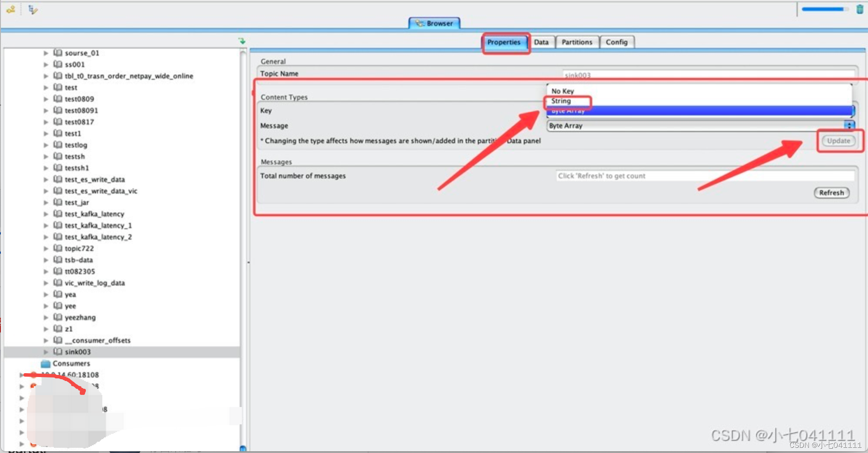
Task: Click the total number of messages field
Action: click(x=705, y=176)
